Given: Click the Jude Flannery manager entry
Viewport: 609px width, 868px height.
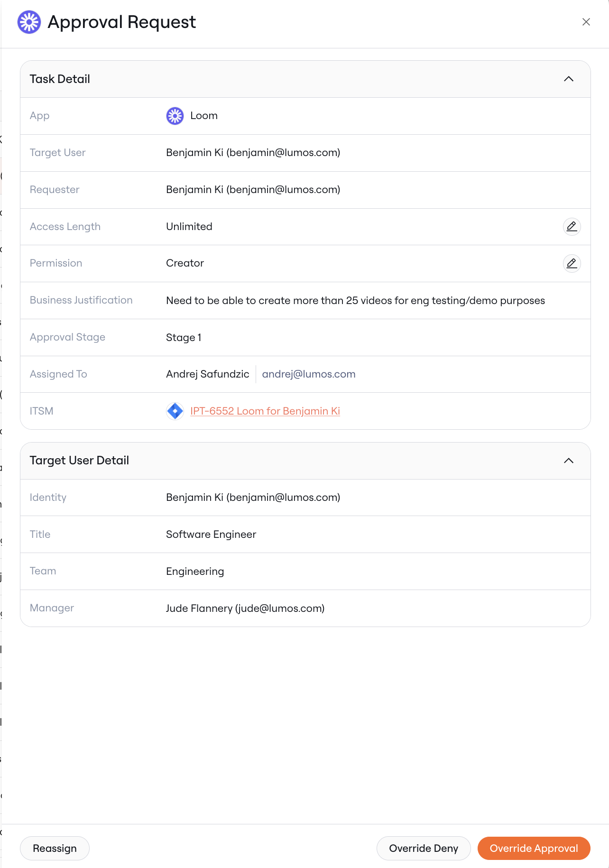Looking at the screenshot, I should (245, 608).
